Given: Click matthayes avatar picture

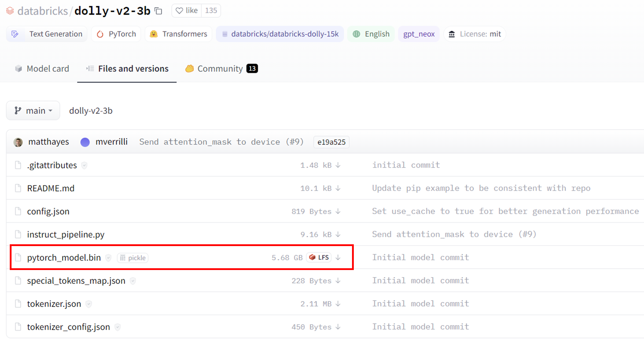Looking at the screenshot, I should (18, 142).
